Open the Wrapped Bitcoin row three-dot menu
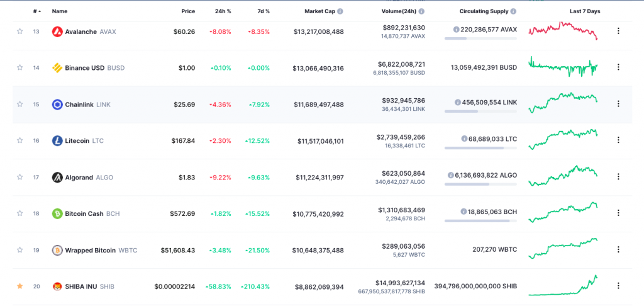 pos(618,249)
